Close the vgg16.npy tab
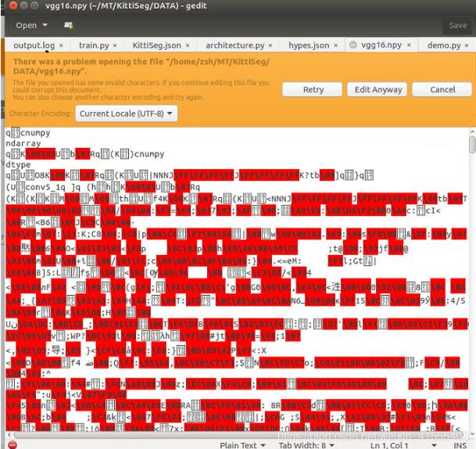The width and height of the screenshot is (476, 449). tap(409, 45)
